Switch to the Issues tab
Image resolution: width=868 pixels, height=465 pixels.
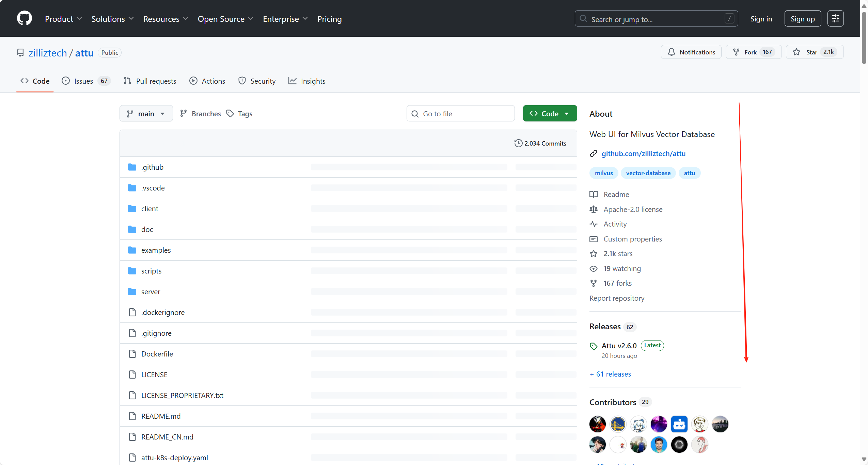(86, 81)
